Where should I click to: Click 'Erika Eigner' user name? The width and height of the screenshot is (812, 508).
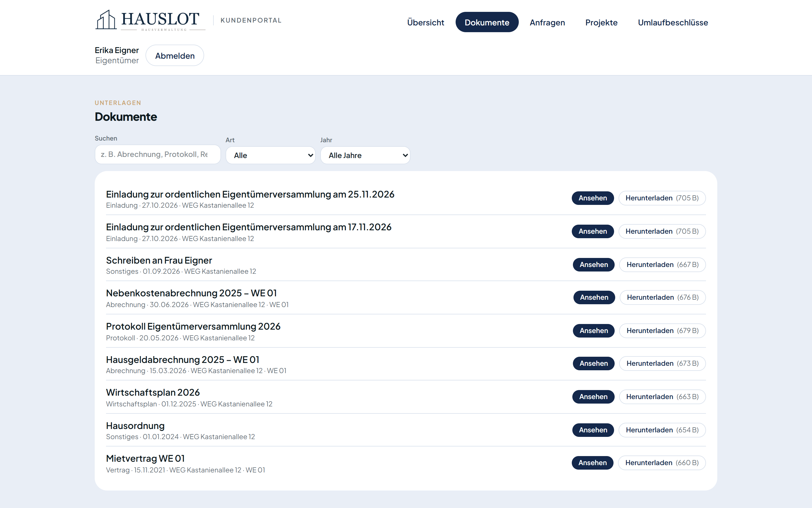117,50
